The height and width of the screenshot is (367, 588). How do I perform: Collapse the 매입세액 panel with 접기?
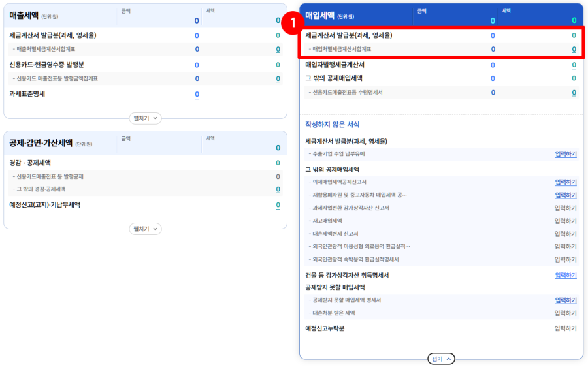[441, 359]
